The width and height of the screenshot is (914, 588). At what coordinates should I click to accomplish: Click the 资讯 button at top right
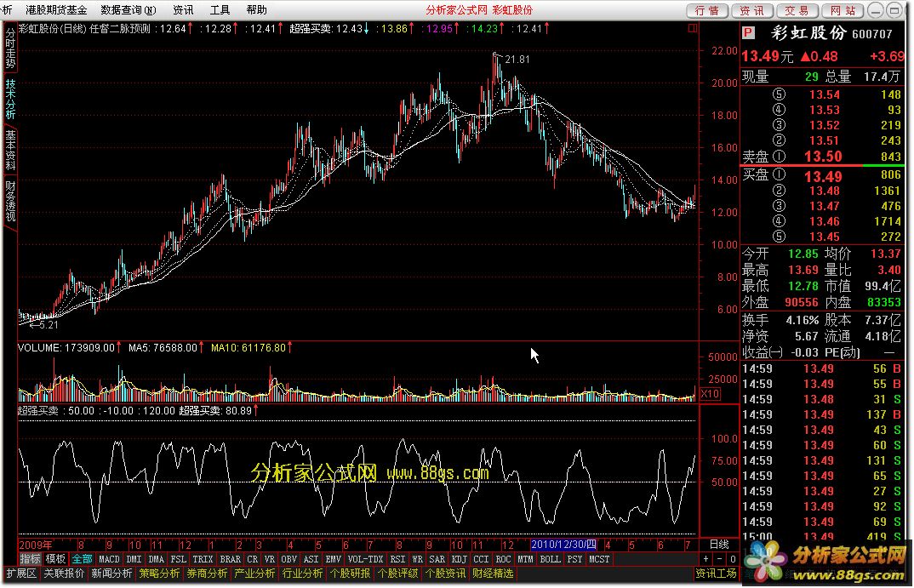[x=752, y=10]
